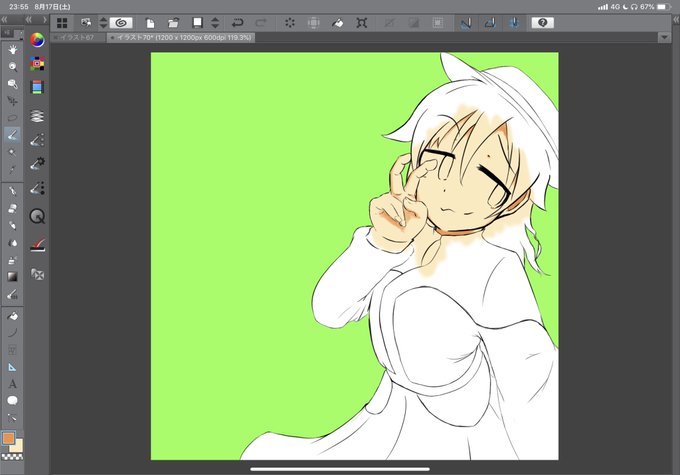Select the Balloon tool

click(13, 400)
